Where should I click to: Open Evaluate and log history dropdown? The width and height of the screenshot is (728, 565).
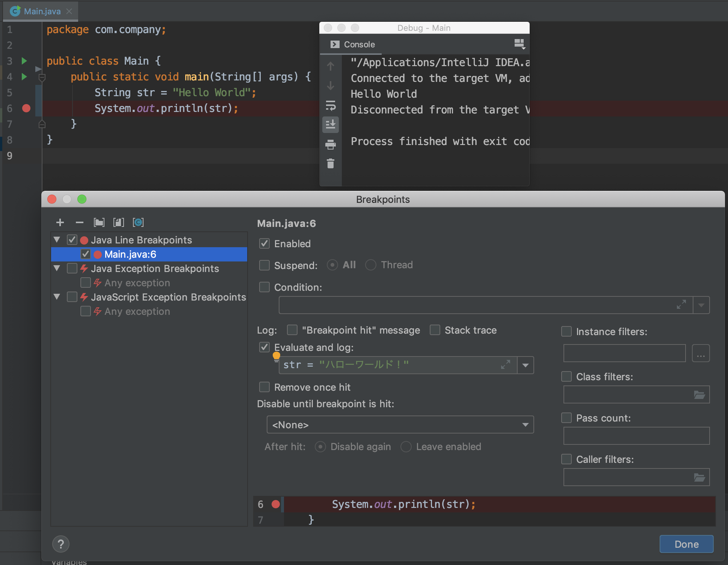(526, 365)
